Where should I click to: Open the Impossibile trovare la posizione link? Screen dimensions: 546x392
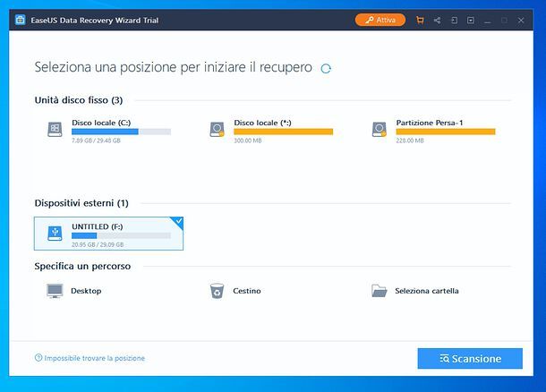pos(94,358)
